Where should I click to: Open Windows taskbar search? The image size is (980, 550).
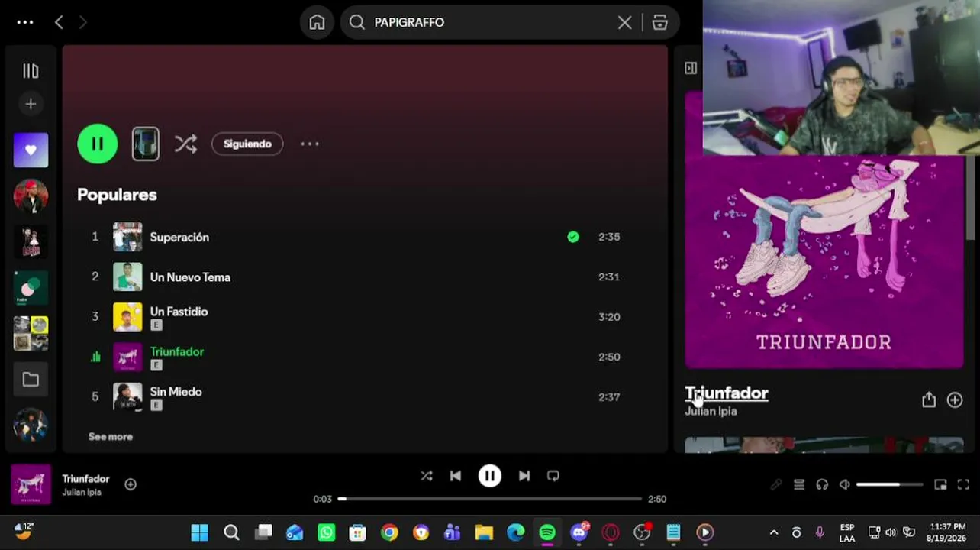[231, 532]
